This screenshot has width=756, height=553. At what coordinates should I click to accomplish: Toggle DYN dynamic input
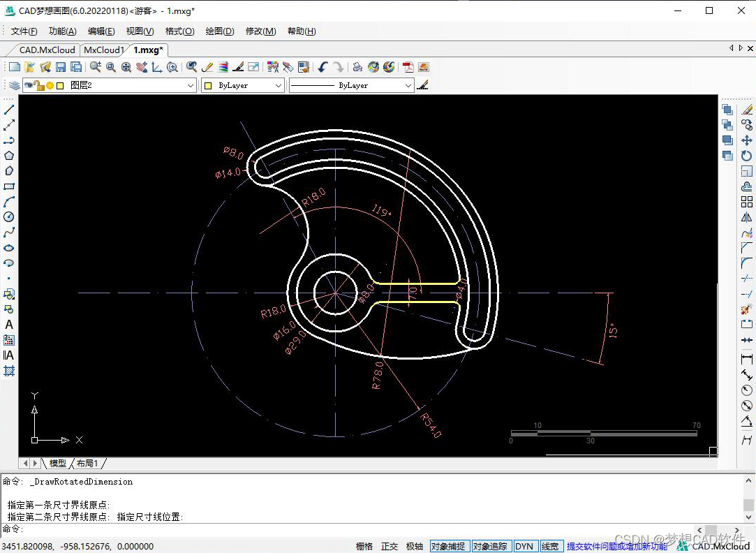(x=524, y=546)
